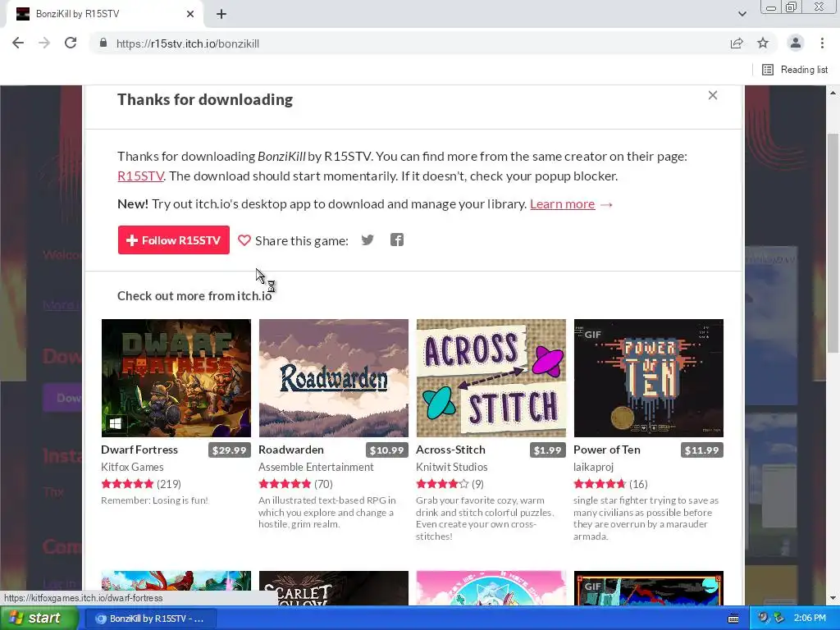Go back using the browser back arrow
Screen dimensions: 840x630
pyautogui.click(x=18, y=43)
